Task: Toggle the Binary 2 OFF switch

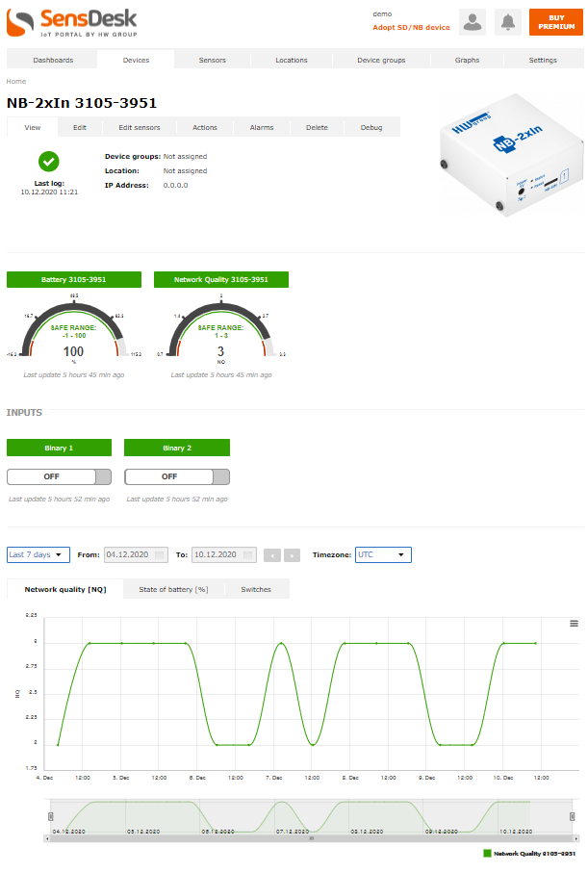Action: 177,476
